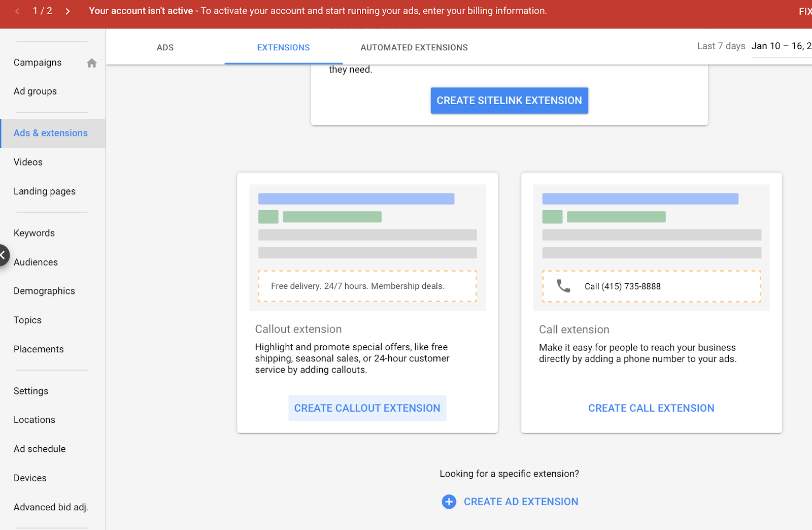Screen dimensions: 812x530
Task: Open Keywords section
Action: (x=34, y=233)
